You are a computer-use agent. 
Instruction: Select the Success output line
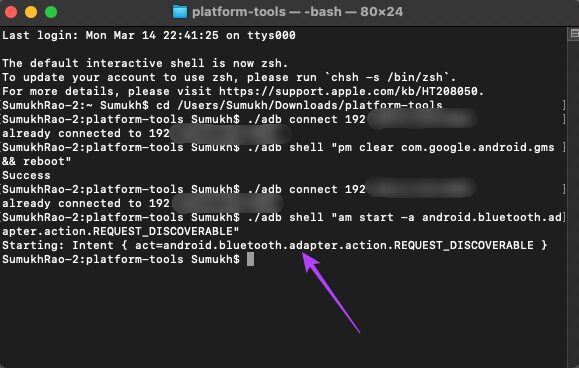click(x=26, y=175)
